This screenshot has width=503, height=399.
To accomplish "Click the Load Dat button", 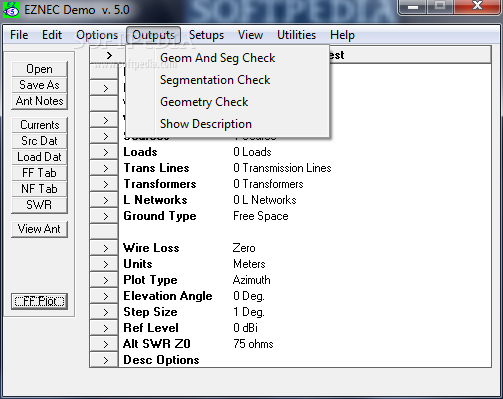I will pyautogui.click(x=39, y=157).
